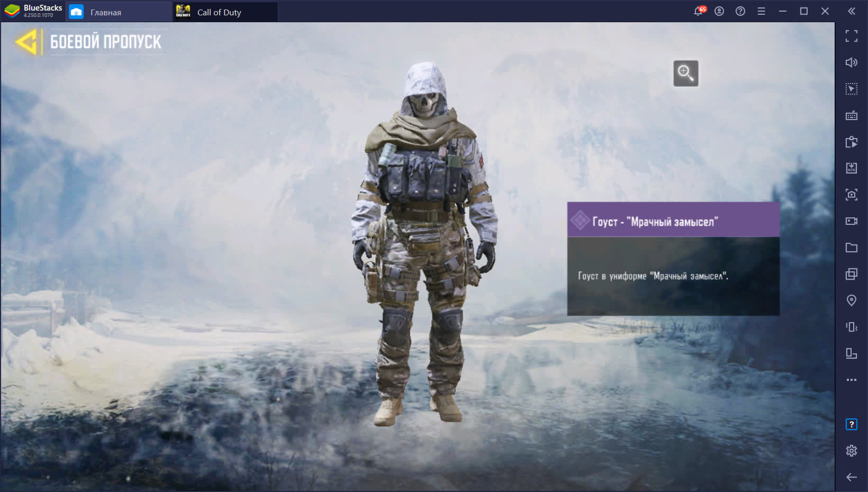Click the magnifier zoom character button

tap(685, 73)
